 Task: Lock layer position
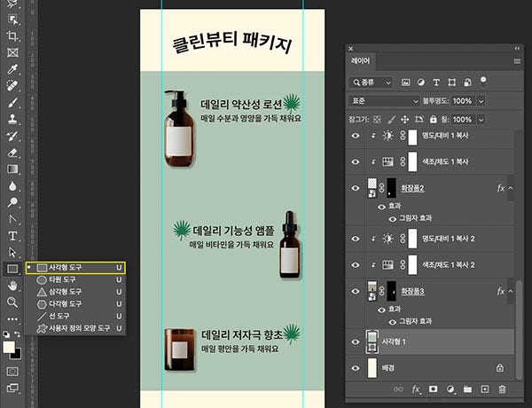click(405, 120)
